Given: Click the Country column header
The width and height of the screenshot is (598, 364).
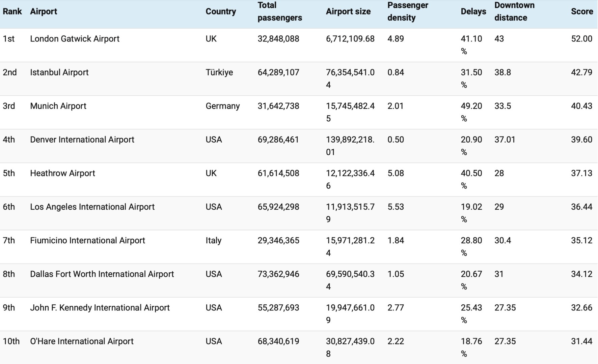Looking at the screenshot, I should 221,11.
